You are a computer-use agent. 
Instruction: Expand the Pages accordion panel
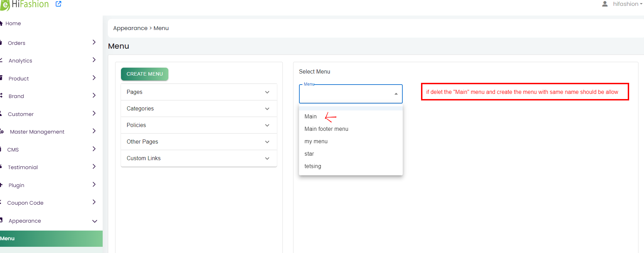pos(199,92)
